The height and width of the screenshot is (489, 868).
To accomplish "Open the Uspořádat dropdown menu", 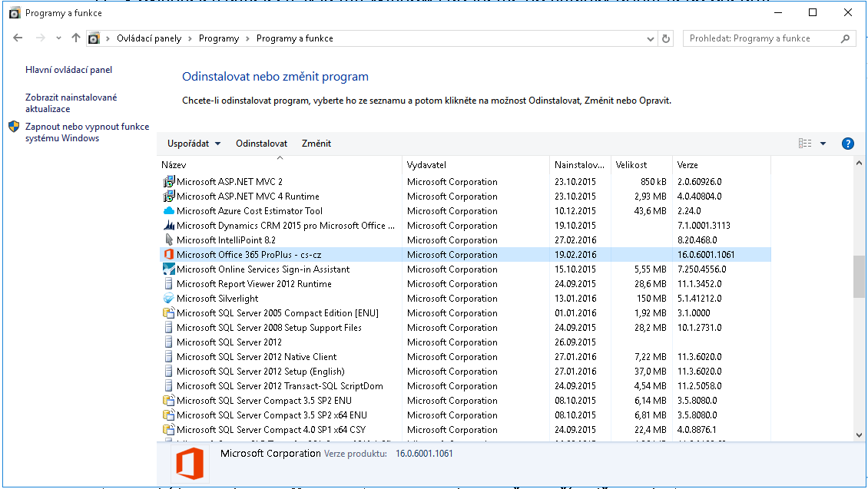I will click(194, 144).
